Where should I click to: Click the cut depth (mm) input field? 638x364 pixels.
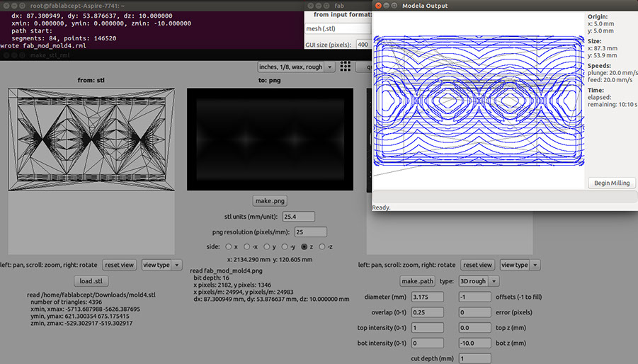[x=474, y=358]
